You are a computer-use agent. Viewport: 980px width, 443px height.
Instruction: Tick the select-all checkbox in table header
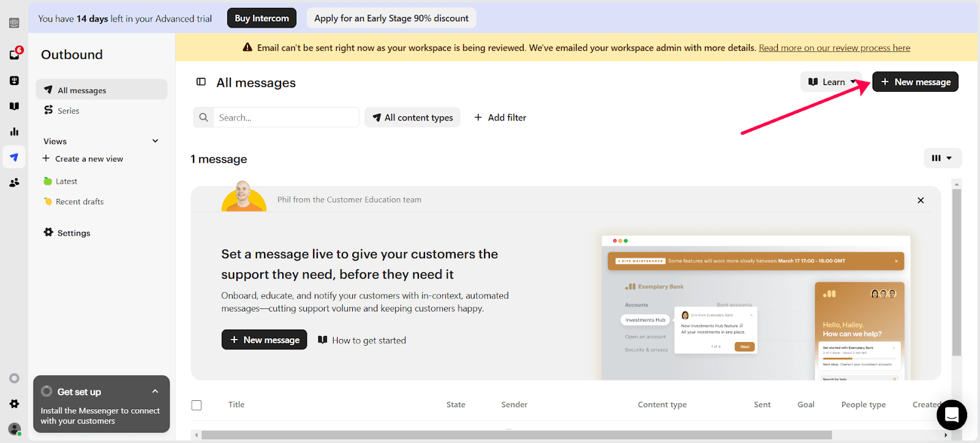[197, 405]
